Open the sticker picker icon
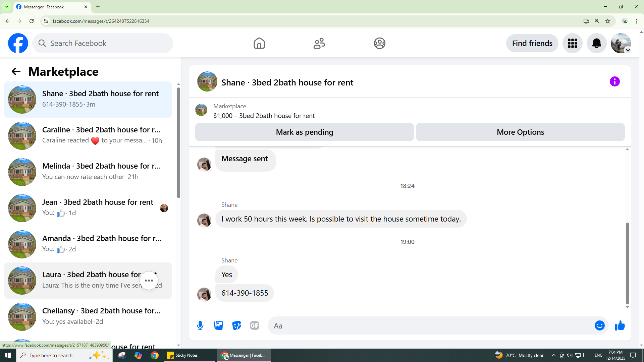This screenshot has width=644, height=362. (236, 325)
